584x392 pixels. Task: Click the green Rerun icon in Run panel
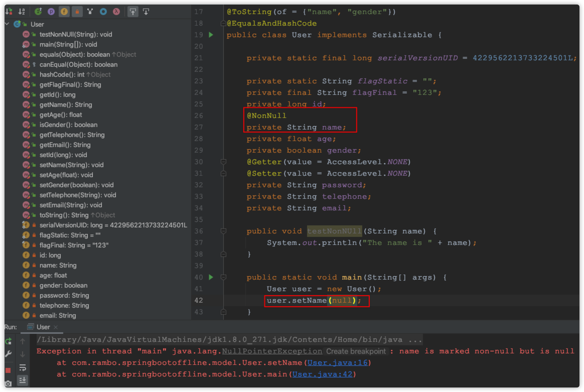(x=8, y=341)
